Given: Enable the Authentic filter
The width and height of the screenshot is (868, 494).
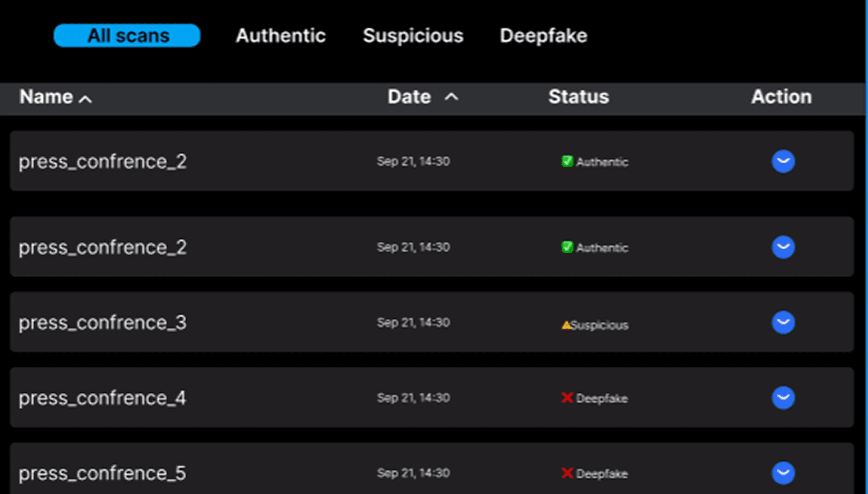Looking at the screenshot, I should 280,35.
